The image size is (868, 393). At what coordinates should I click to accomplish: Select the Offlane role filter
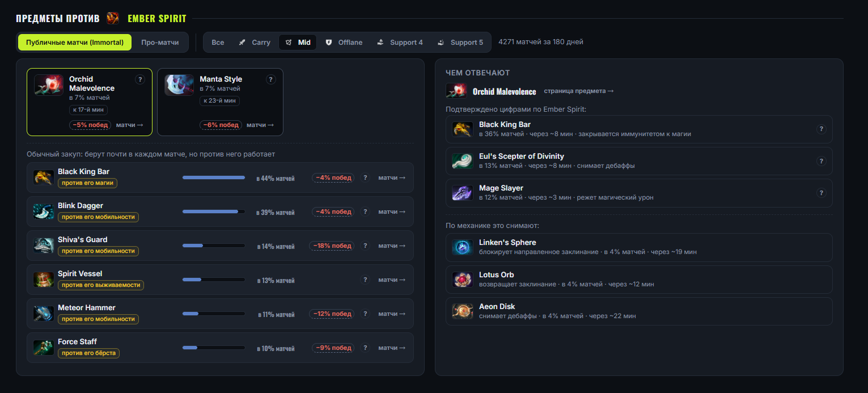click(344, 43)
